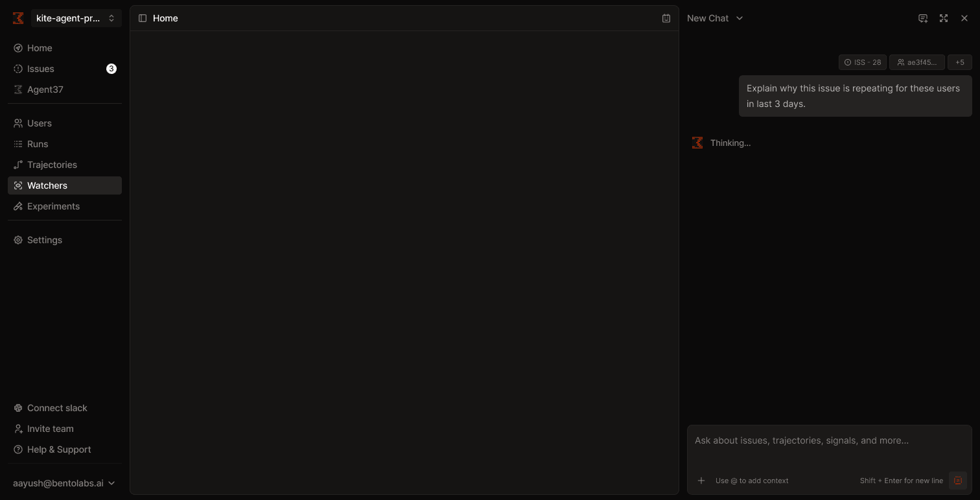Start a new chat via message-plus icon
The width and height of the screenshot is (980, 500).
point(923,18)
